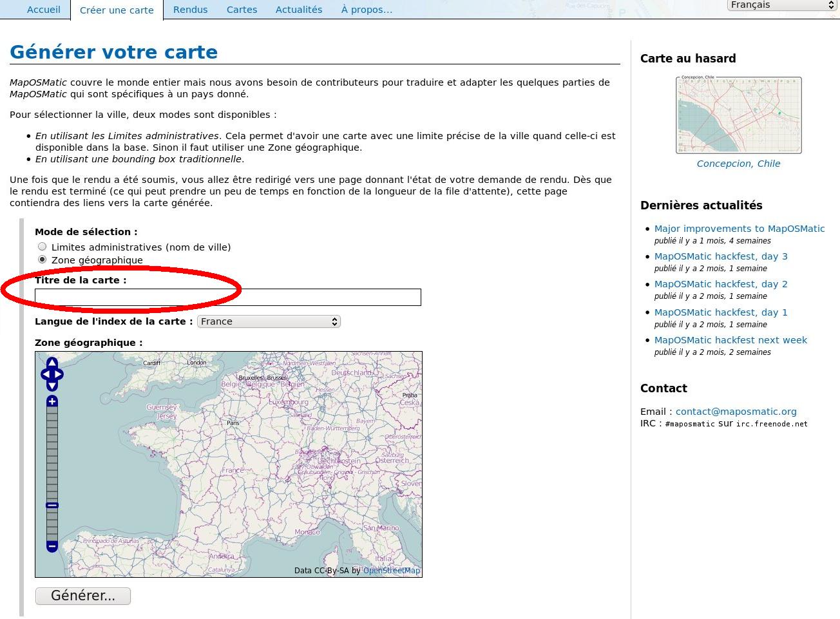Switch to the Rendus tab

[191, 10]
